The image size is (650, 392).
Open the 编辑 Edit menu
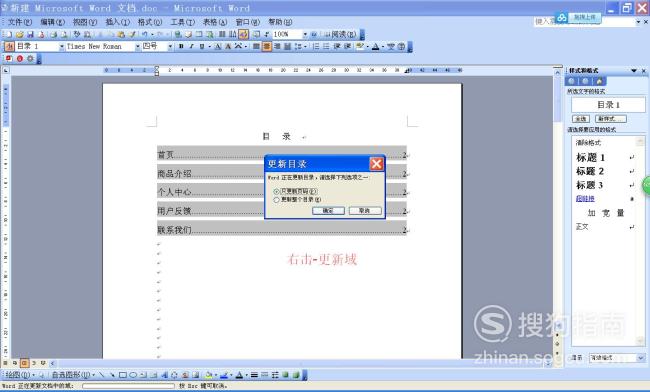point(52,22)
